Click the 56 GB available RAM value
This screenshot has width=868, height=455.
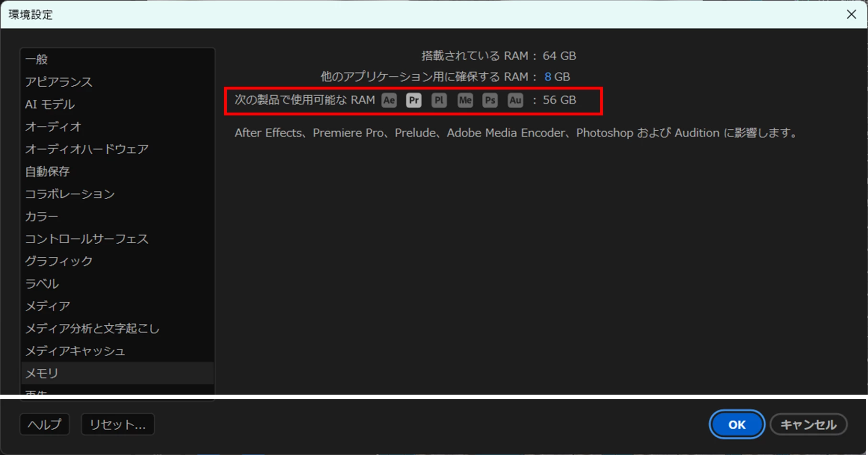559,100
